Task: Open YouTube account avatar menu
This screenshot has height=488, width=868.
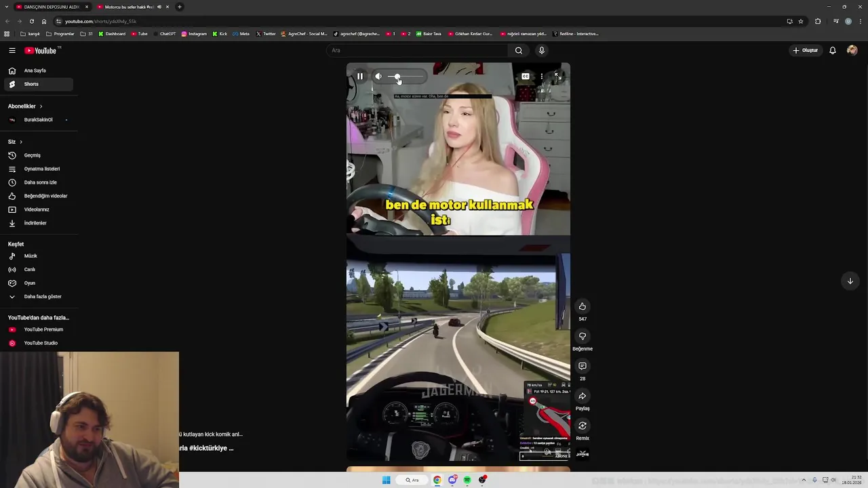Action: click(x=852, y=50)
